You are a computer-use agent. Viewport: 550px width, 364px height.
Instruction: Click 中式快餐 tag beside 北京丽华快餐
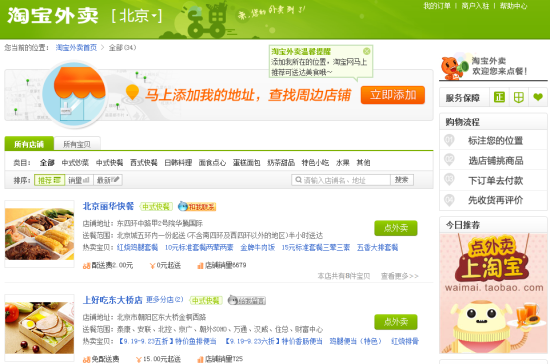point(156,207)
